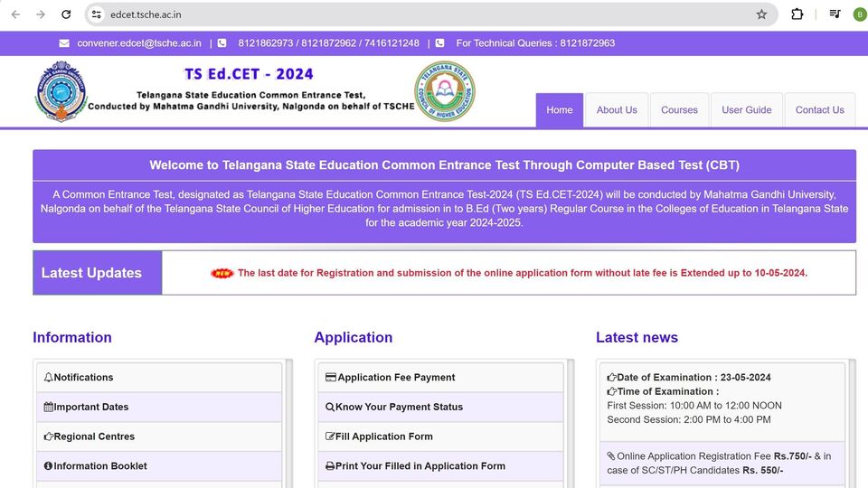This screenshot has width=868, height=488.
Task: Click 'Second Session: 2:00 PM to 4:00 PM'
Action: 689,420
